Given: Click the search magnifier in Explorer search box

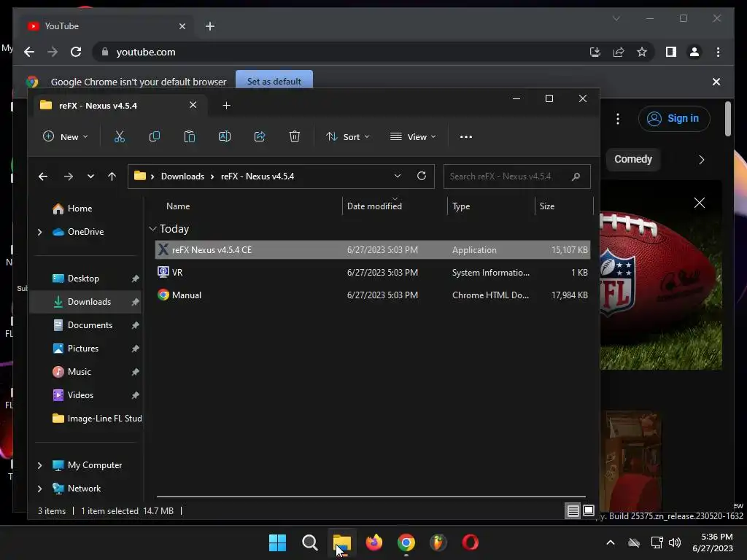Looking at the screenshot, I should [x=576, y=176].
